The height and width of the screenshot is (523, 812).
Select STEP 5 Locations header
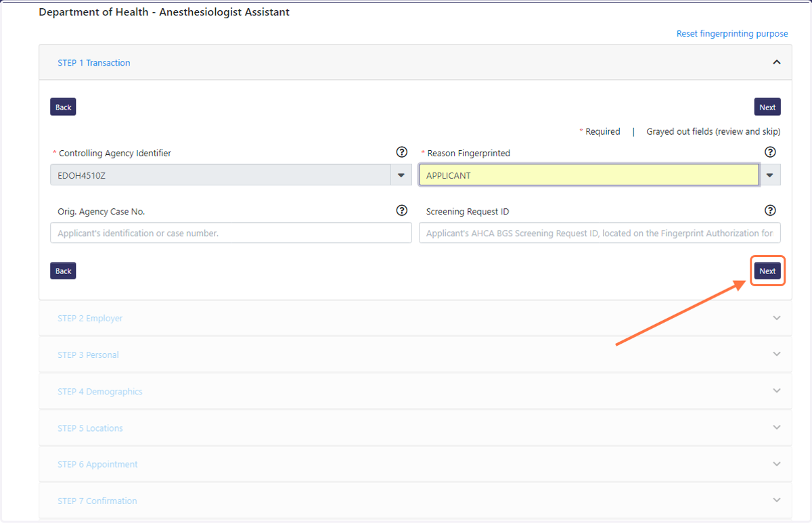[415, 428]
